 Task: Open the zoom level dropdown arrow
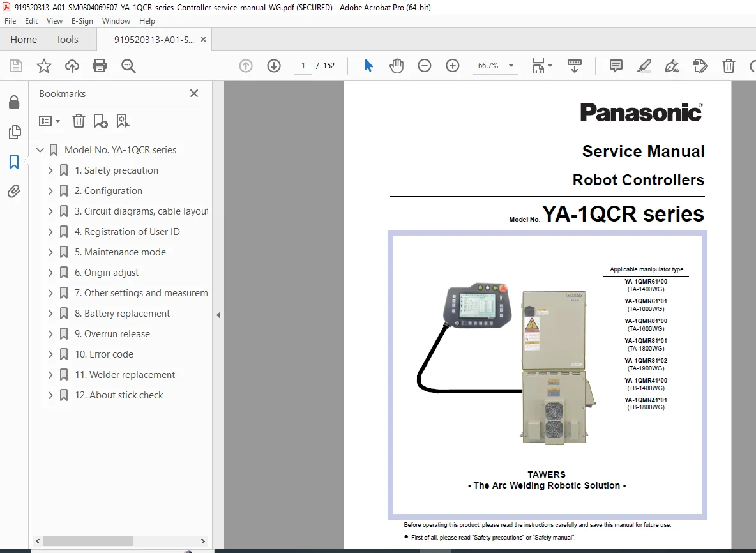tap(511, 66)
